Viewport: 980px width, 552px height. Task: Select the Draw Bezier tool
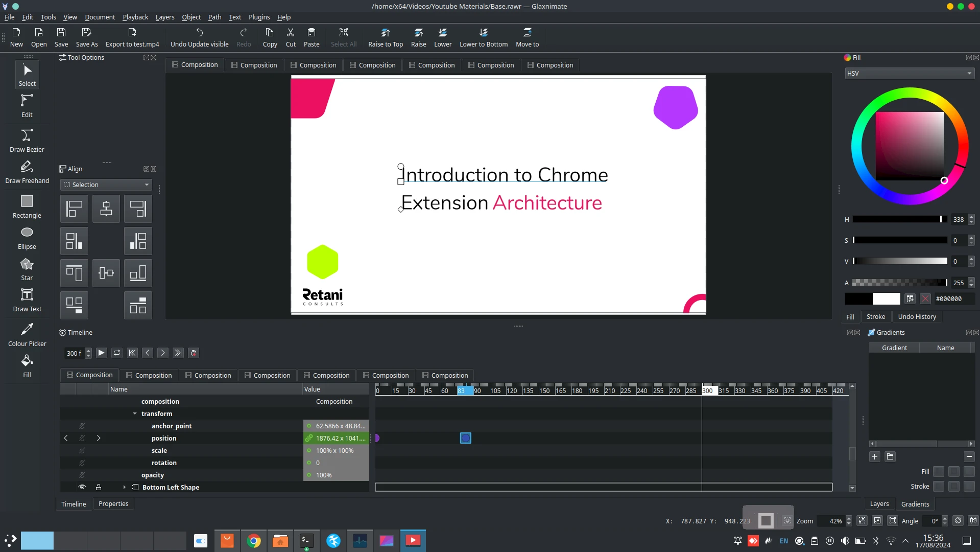[27, 138]
